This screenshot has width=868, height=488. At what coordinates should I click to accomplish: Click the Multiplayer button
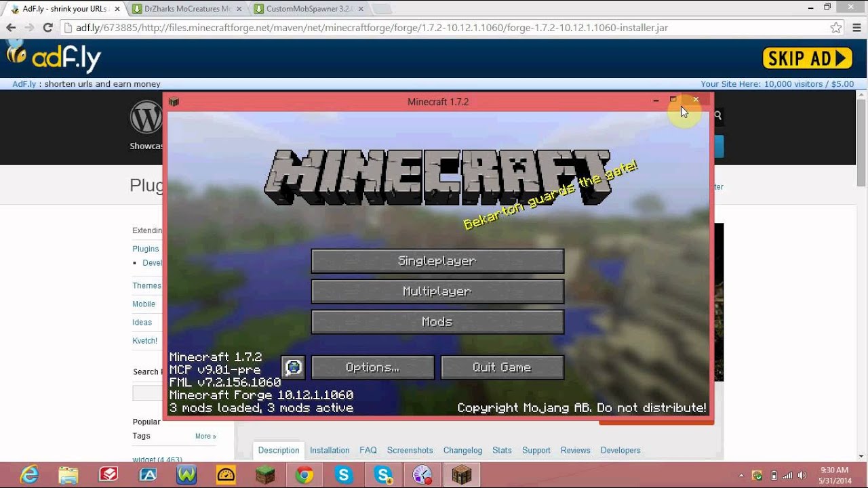437,291
